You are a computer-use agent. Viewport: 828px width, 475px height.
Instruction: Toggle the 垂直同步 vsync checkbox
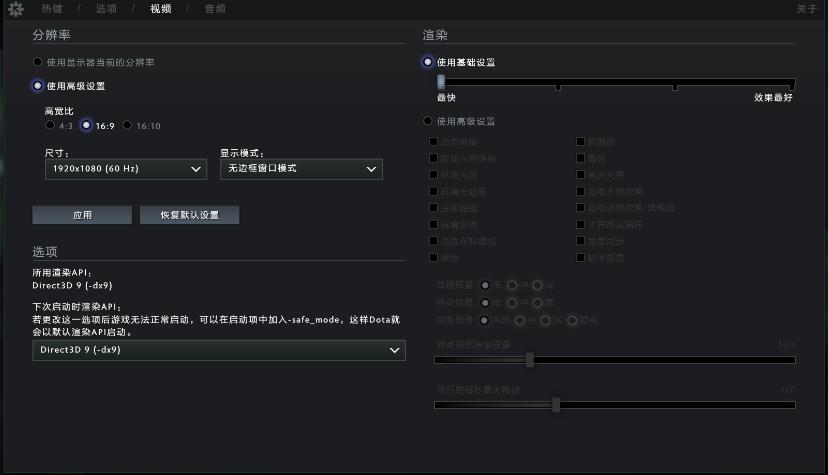(x=580, y=241)
